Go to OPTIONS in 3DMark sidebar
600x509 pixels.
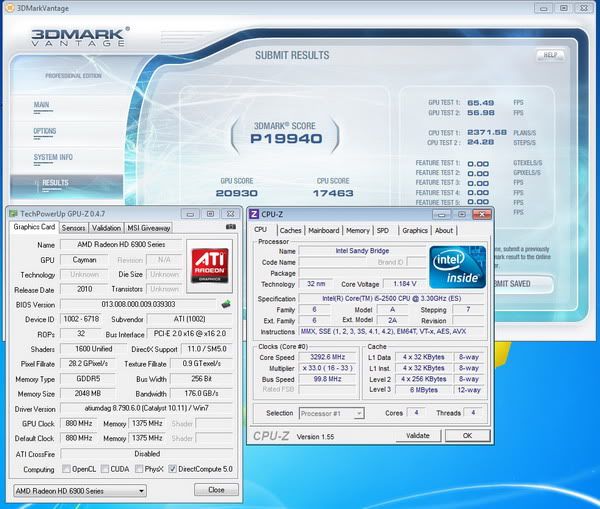(45, 131)
